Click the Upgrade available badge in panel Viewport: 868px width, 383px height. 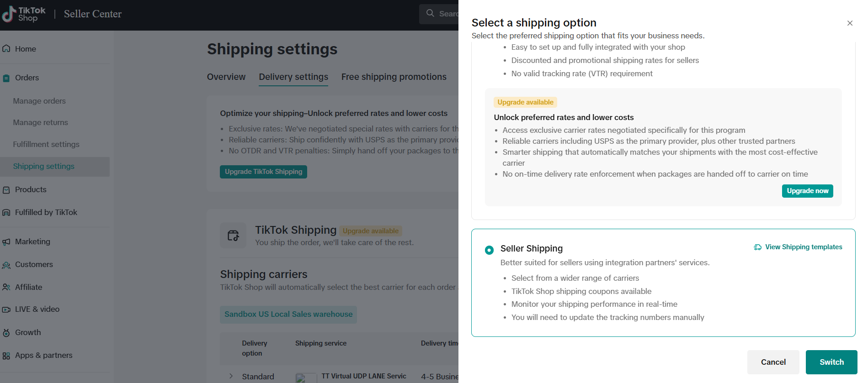(525, 102)
